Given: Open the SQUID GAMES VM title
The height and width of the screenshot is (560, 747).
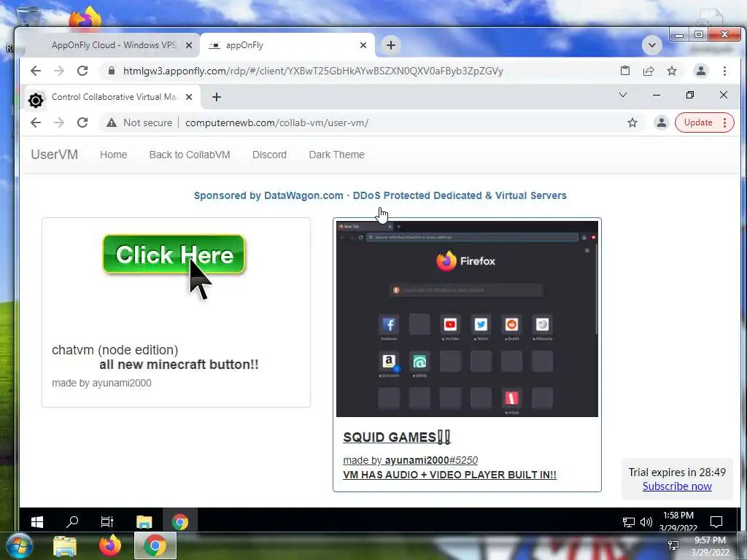Looking at the screenshot, I should [396, 437].
